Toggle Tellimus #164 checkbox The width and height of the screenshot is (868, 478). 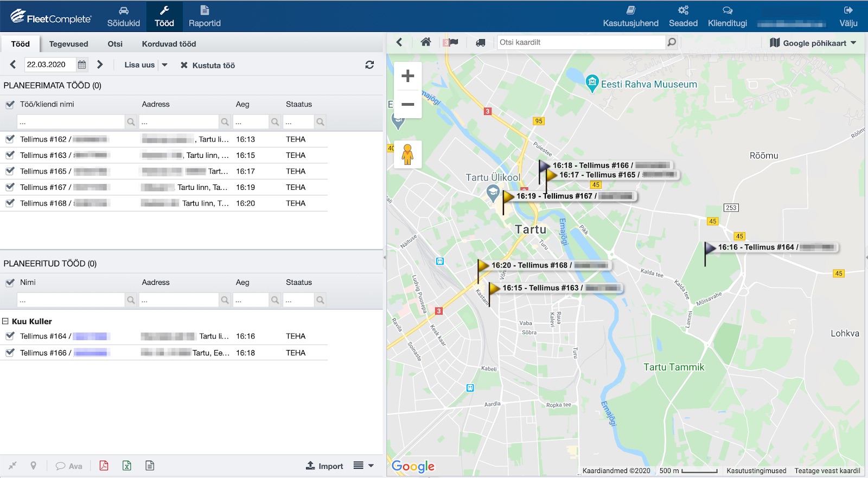(10, 336)
